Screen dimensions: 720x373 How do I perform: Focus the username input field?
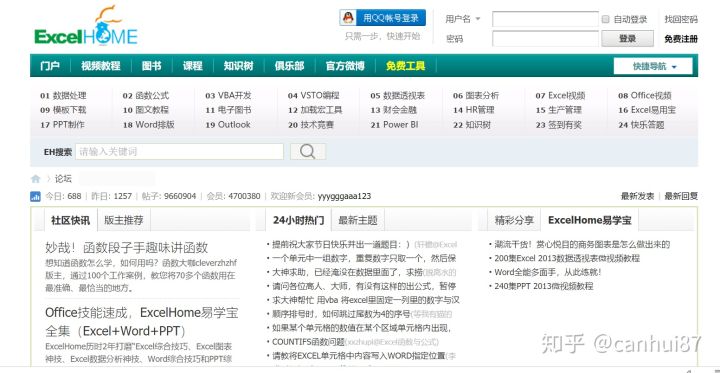tap(545, 19)
